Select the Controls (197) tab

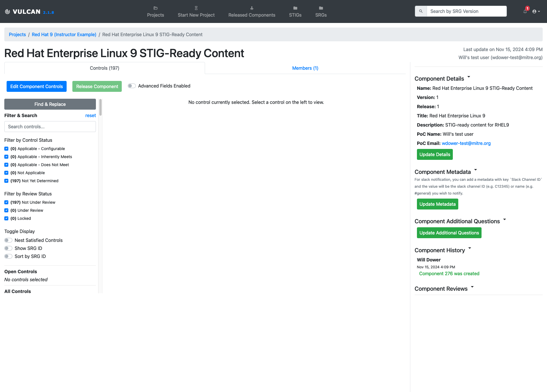click(105, 68)
